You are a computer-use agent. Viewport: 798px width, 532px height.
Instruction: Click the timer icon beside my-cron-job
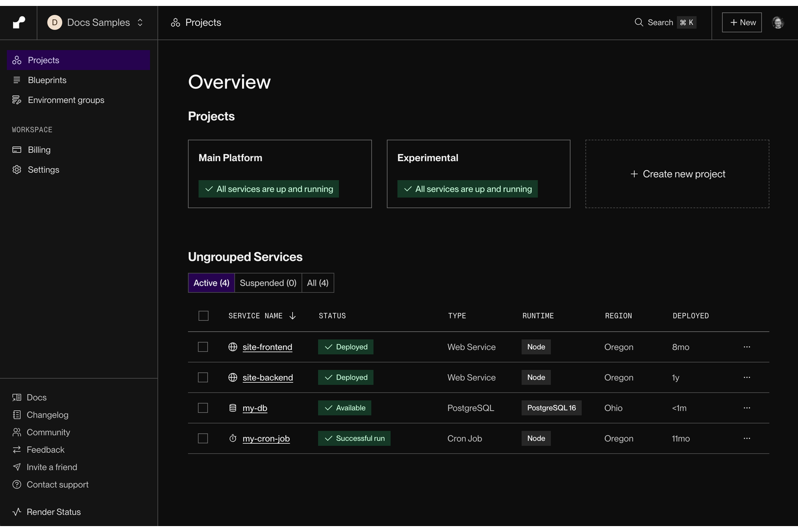[232, 438]
